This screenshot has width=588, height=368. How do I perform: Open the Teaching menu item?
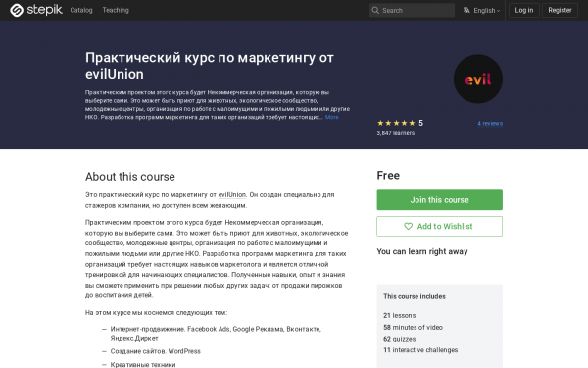tap(116, 10)
